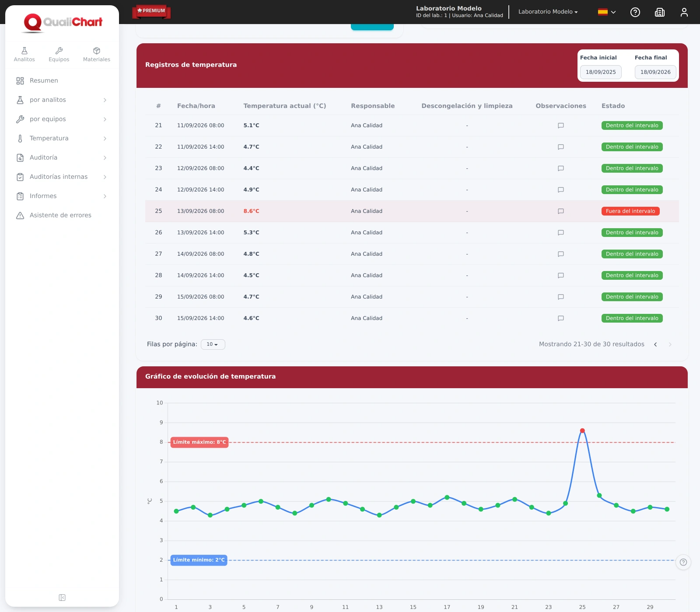This screenshot has height=612, width=700.
Task: Open the rows per page dropdown
Action: coord(213,344)
